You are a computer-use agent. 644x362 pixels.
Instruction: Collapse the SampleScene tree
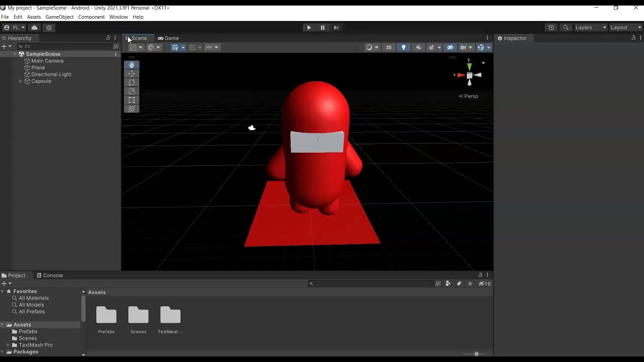click(15, 54)
